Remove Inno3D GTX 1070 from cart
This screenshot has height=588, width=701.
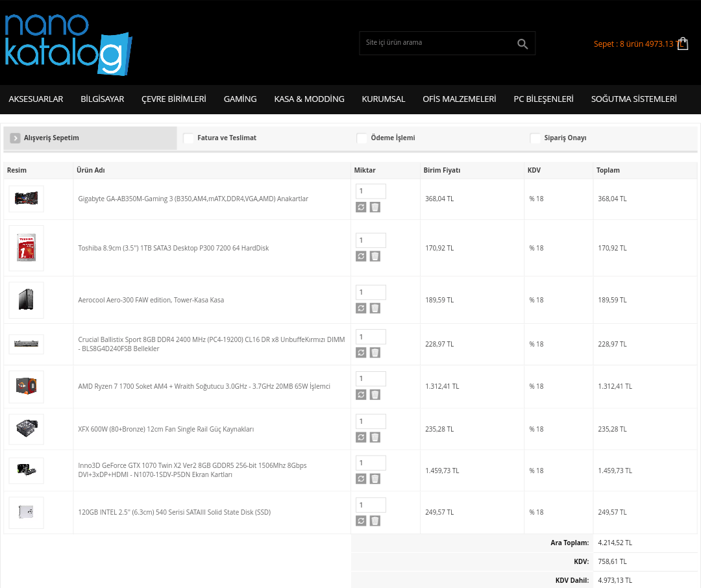375,479
